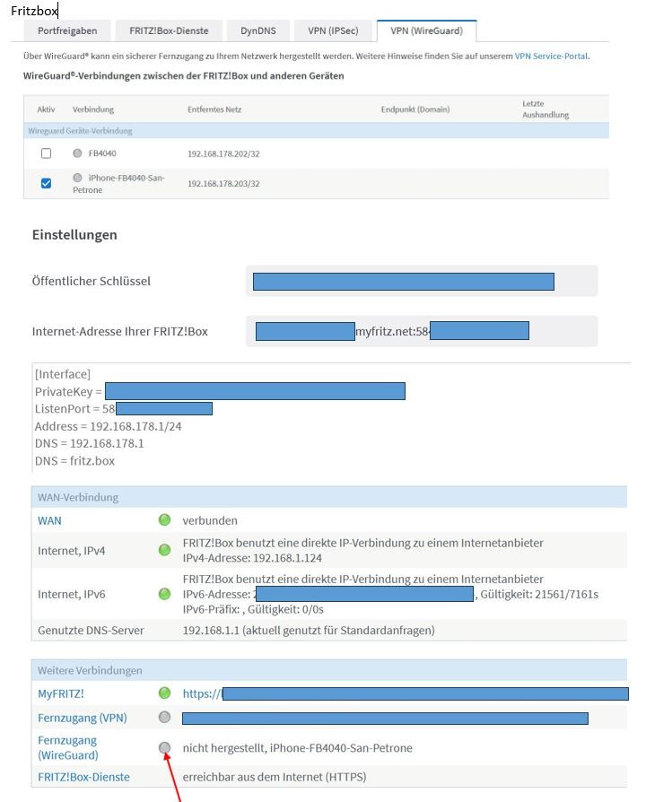Click the gray status dot beside iPhone-FB4040-San-Petrone
This screenshot has width=672, height=802.
coord(77,178)
